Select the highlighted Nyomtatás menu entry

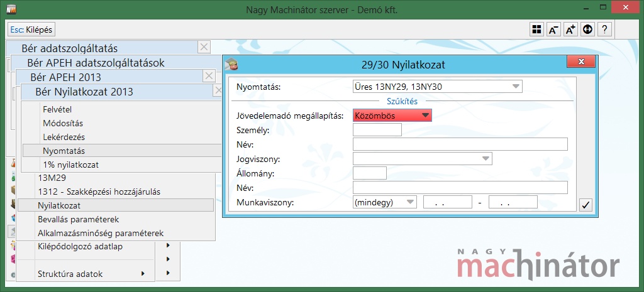122,151
